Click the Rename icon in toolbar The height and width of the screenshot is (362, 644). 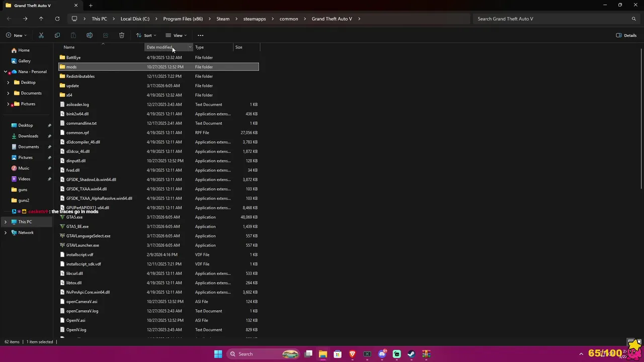click(x=90, y=35)
